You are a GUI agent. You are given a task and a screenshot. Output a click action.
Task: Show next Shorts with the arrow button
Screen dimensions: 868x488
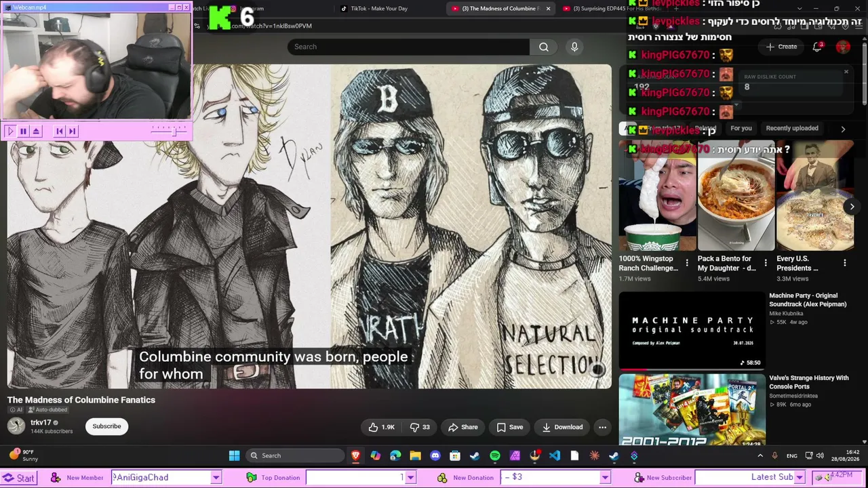click(x=852, y=207)
